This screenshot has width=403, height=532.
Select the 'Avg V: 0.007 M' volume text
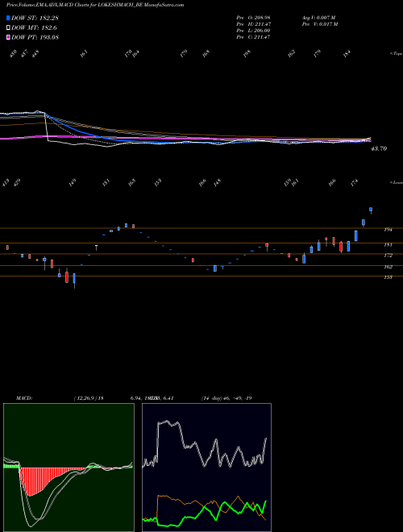pos(319,18)
